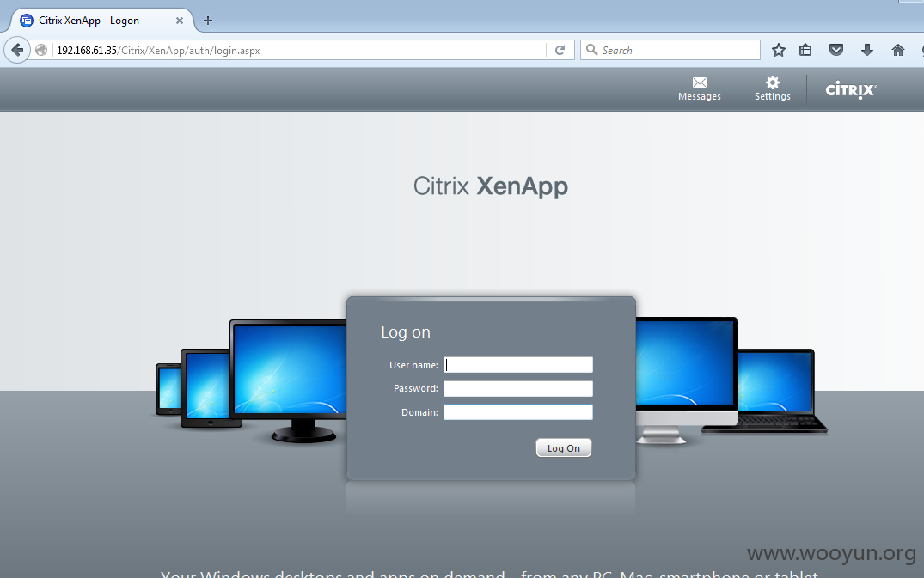Click the Citrix XenApp title text
Image resolution: width=924 pixels, height=578 pixels.
coord(490,186)
